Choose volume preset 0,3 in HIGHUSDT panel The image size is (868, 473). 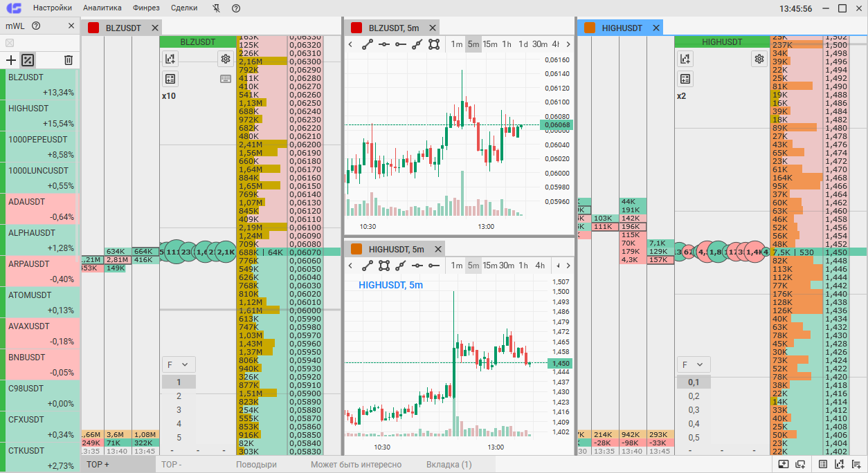694,410
